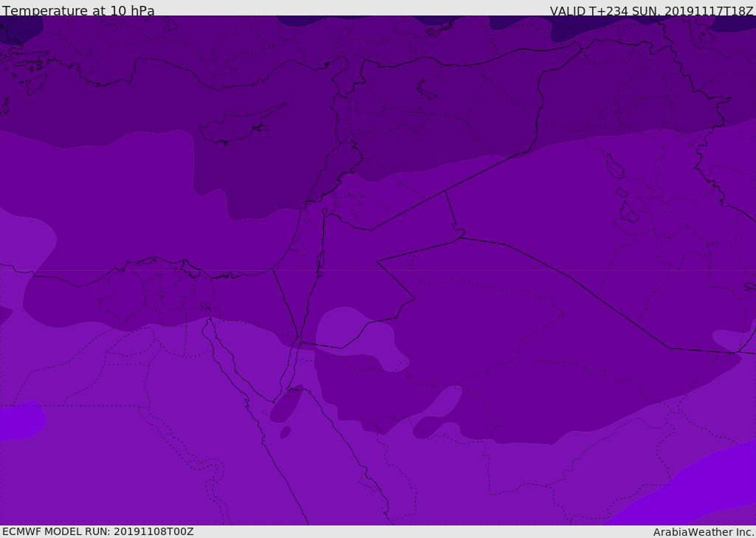Click Lake Tharthar outline in Iraq

point(615,166)
